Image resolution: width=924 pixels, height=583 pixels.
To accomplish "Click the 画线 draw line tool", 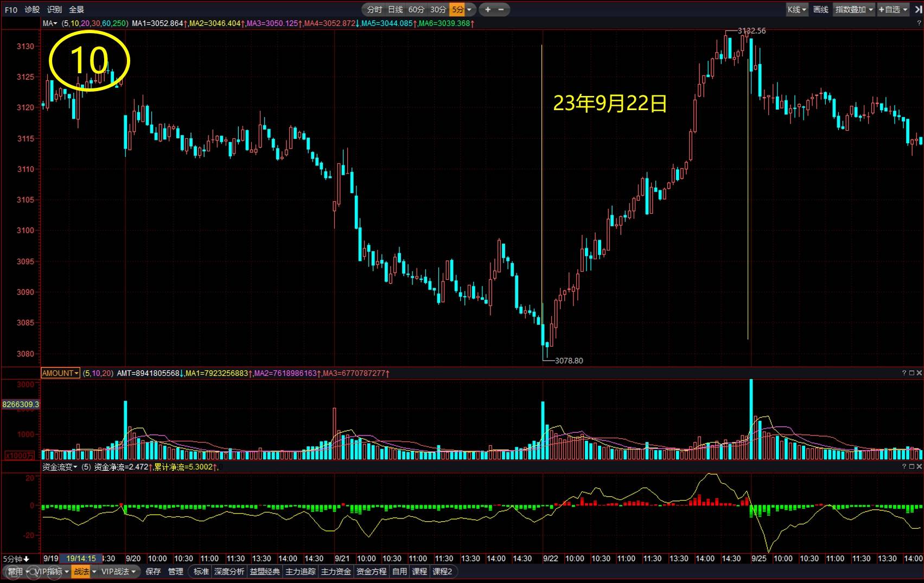I will tap(821, 10).
